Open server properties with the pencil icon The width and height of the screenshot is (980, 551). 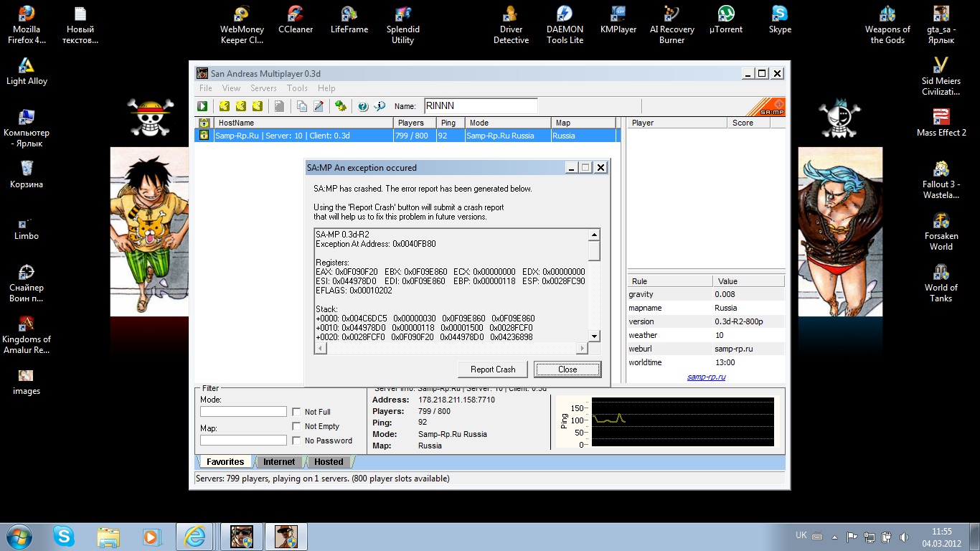(x=319, y=106)
